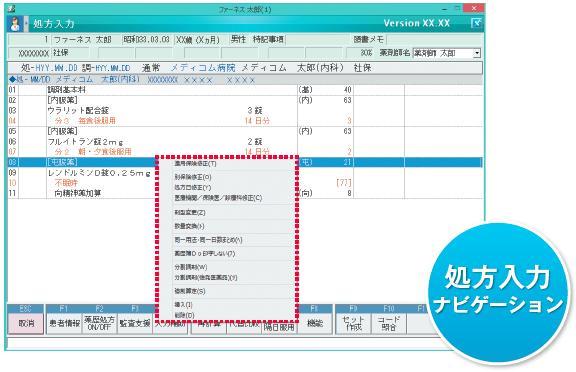The image size is (576, 372).
Task: Choose 挿入(I) from the context menu
Action: (184, 304)
